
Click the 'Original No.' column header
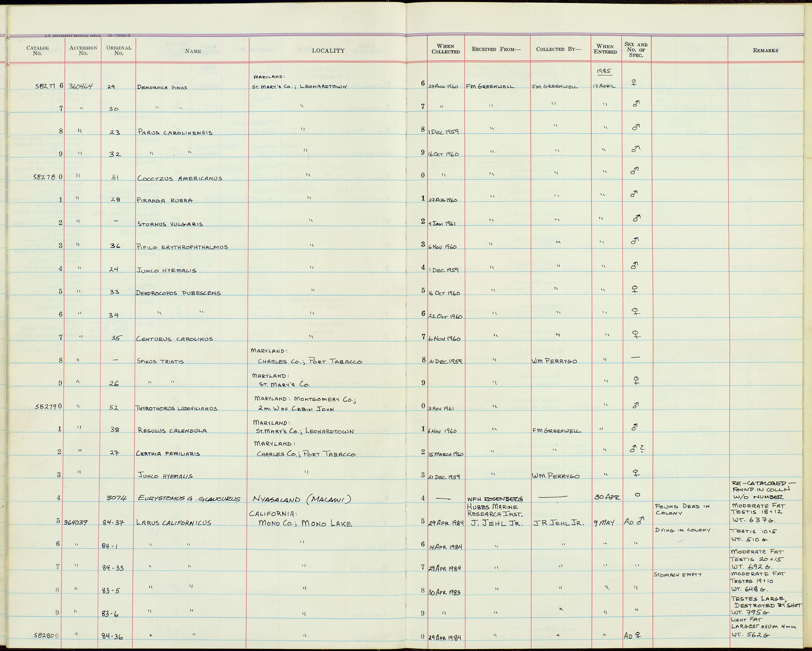click(119, 51)
